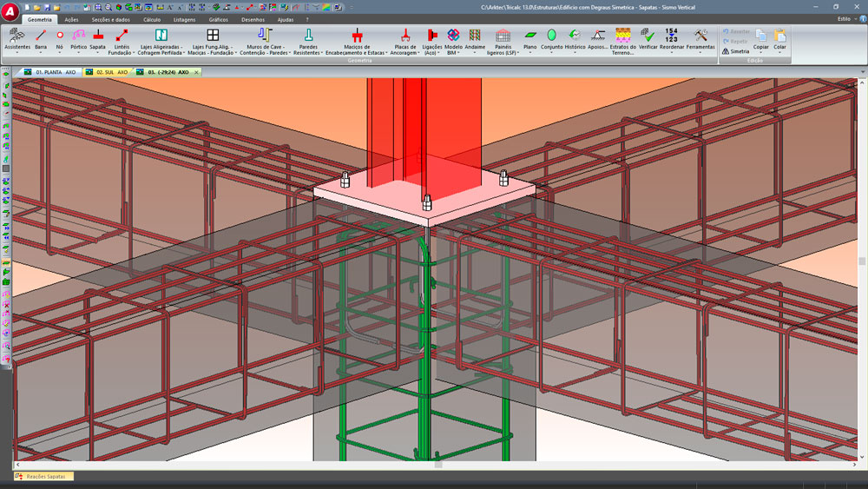Select the Sapata tool
This screenshot has height=489, width=868.
[x=97, y=40]
